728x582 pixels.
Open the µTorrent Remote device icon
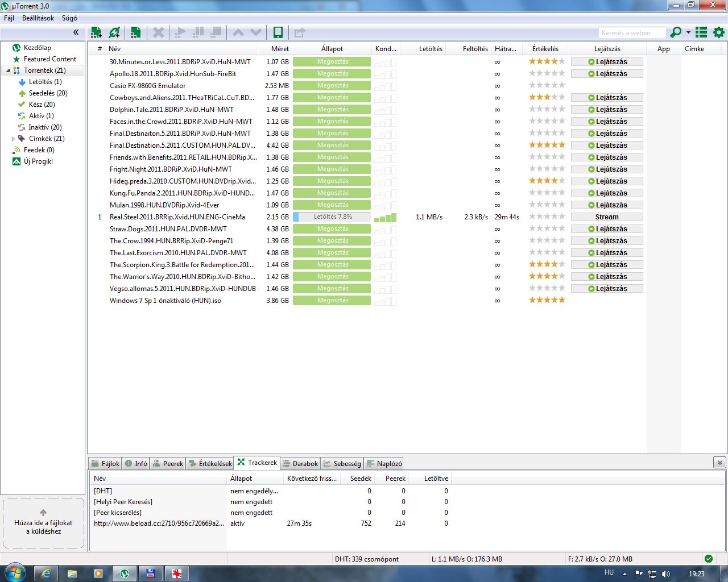coord(278,32)
